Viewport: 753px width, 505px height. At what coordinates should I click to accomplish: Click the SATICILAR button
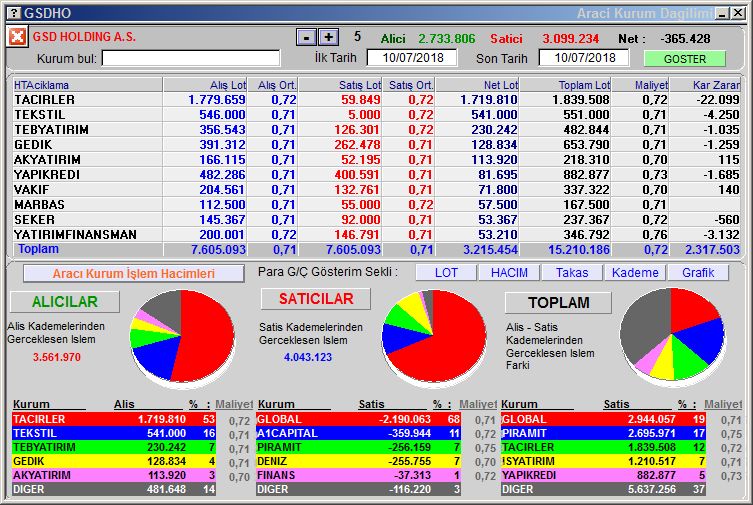click(316, 299)
